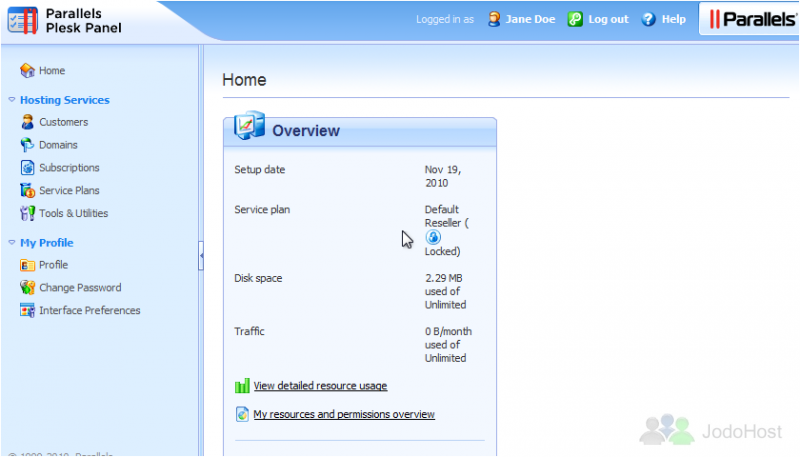
Task: Click the Parallels Plesk Panel logo icon
Action: tap(23, 21)
